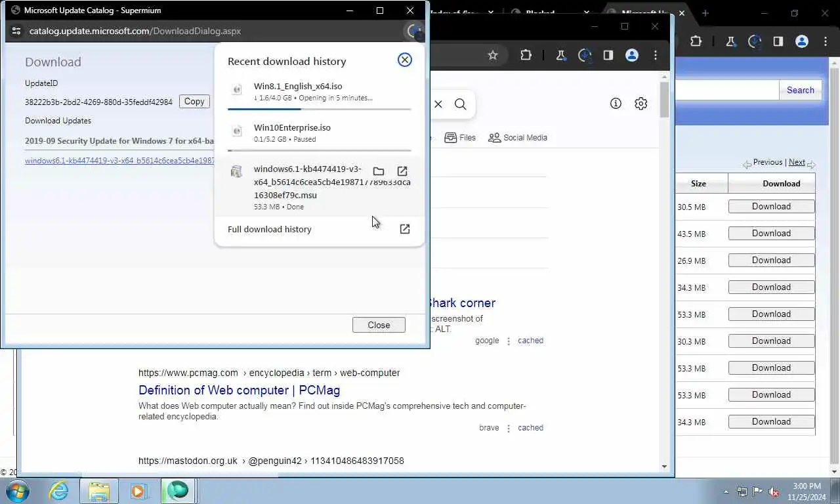Go to Next results page
840x504 pixels.
pyautogui.click(x=797, y=162)
